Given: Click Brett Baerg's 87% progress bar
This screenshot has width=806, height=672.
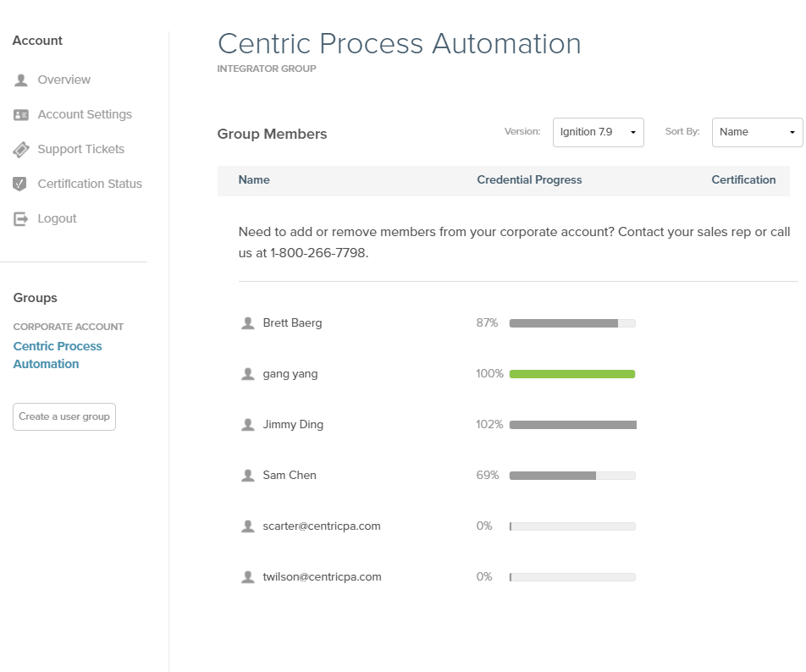Looking at the screenshot, I should pos(572,323).
